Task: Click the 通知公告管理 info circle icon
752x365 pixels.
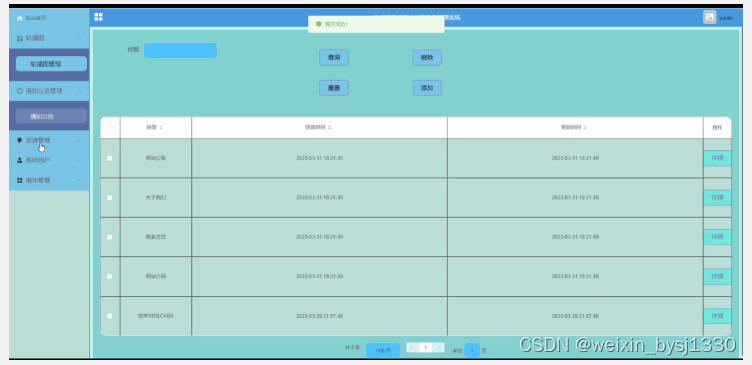Action: [x=20, y=91]
